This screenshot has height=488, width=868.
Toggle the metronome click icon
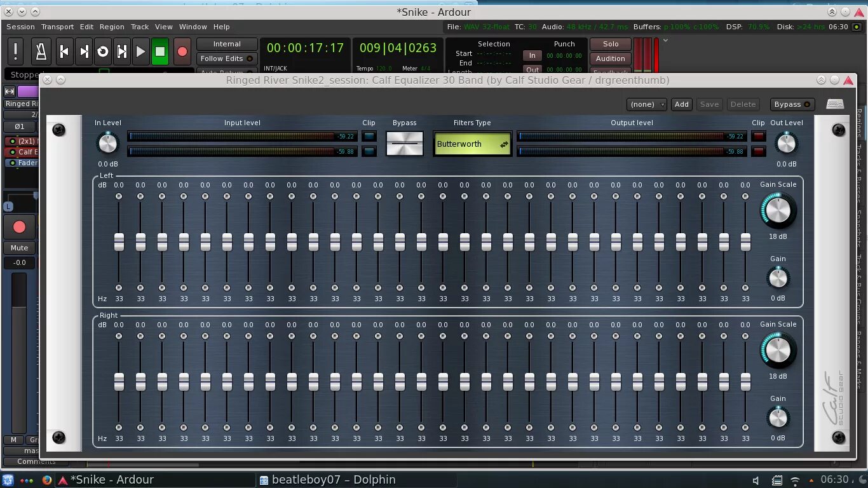pos(41,51)
